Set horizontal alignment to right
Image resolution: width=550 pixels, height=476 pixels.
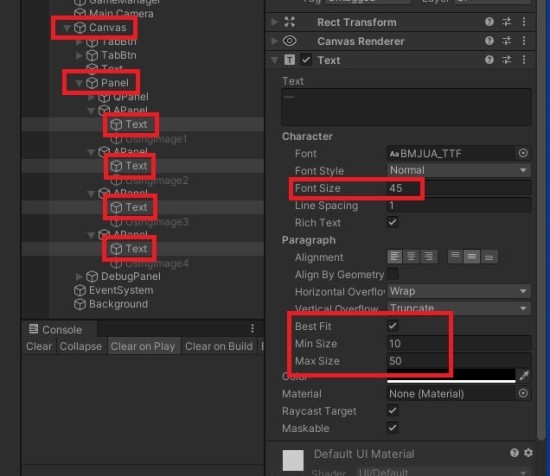pos(428,257)
